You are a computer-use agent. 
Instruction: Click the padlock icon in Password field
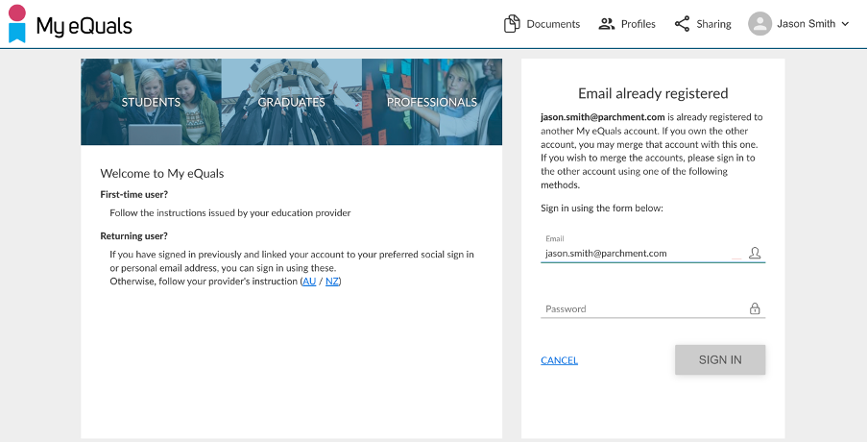[755, 308]
